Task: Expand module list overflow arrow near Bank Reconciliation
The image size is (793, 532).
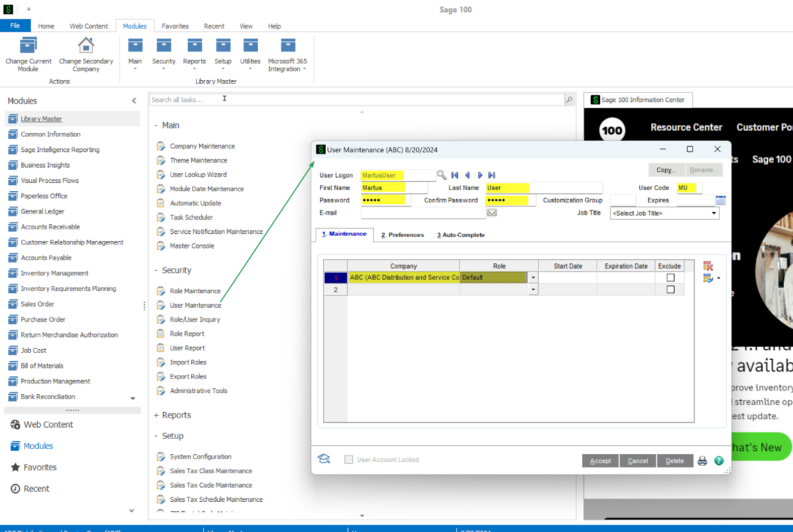Action: 133,398
